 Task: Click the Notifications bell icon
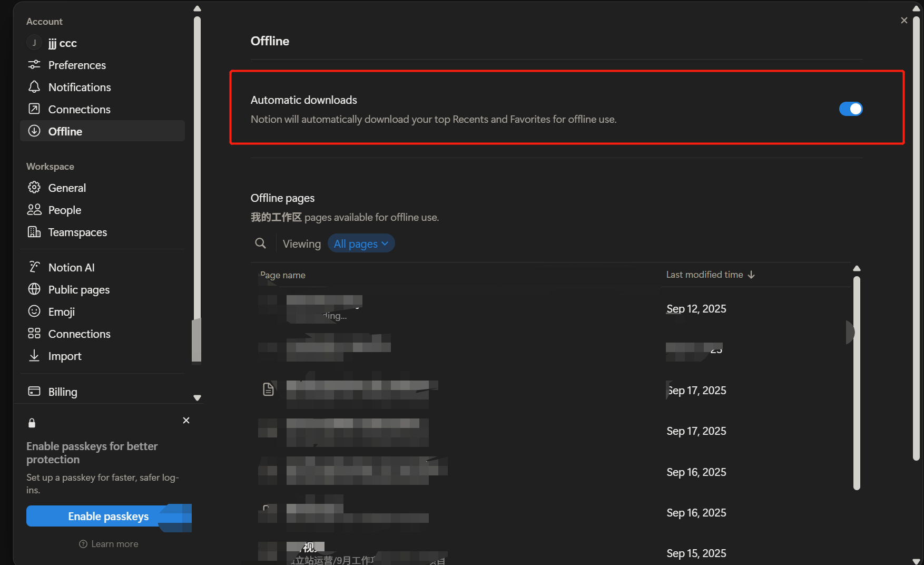tap(34, 87)
